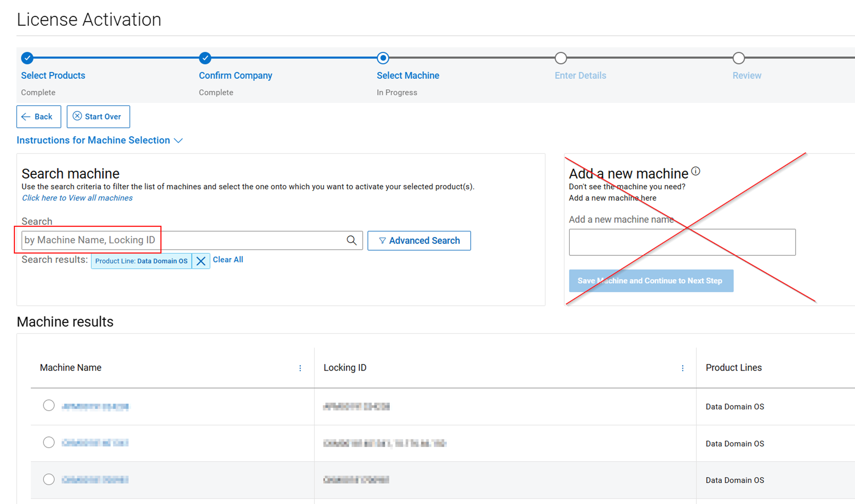Click the Select Products completed step circle
The image size is (855, 504).
pos(27,58)
